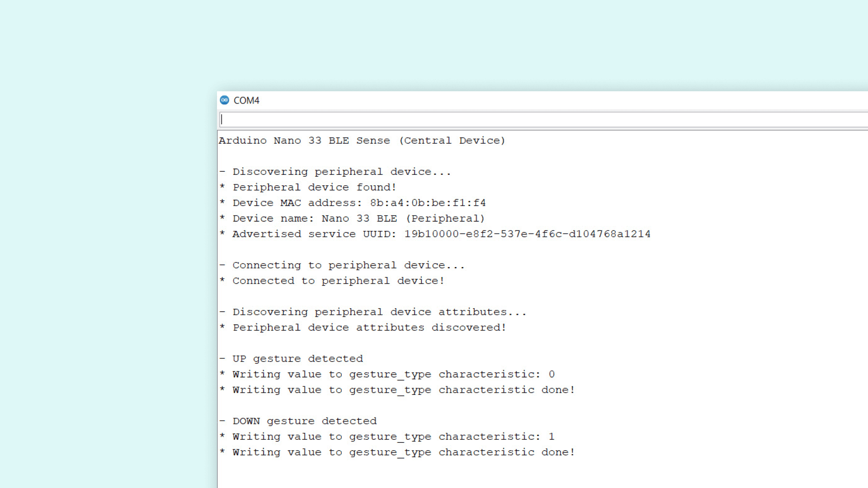Click the gesture_type characteristic value 1
The height and width of the screenshot is (488, 868).
point(552,437)
